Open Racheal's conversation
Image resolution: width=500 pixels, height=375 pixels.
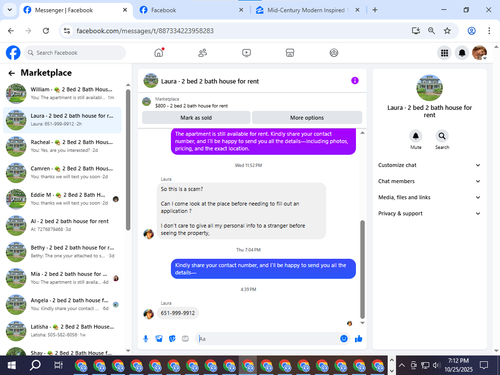[x=62, y=146]
